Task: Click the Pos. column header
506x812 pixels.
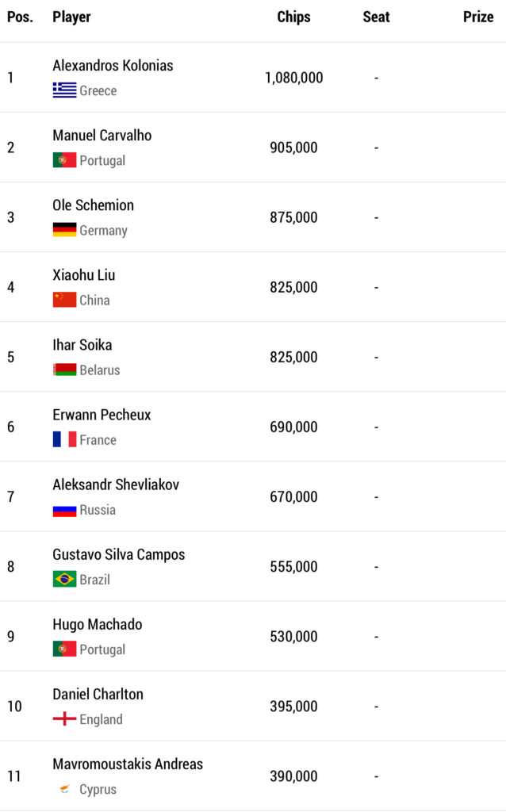Action: (x=20, y=17)
